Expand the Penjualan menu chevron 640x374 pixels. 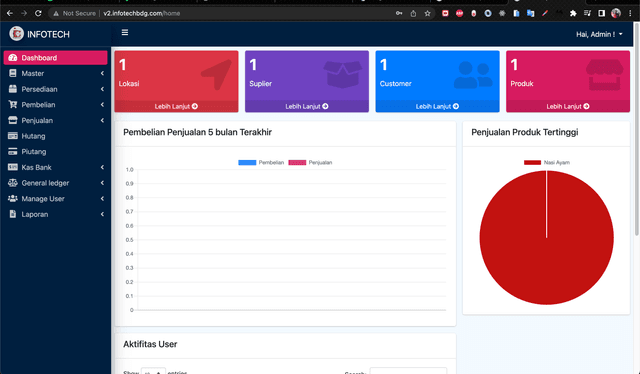pyautogui.click(x=102, y=120)
